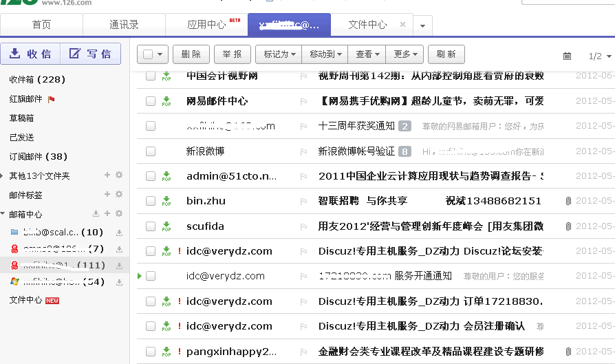615x364 pixels.
Task: Close the 文件中心 tab
Action: tap(402, 24)
